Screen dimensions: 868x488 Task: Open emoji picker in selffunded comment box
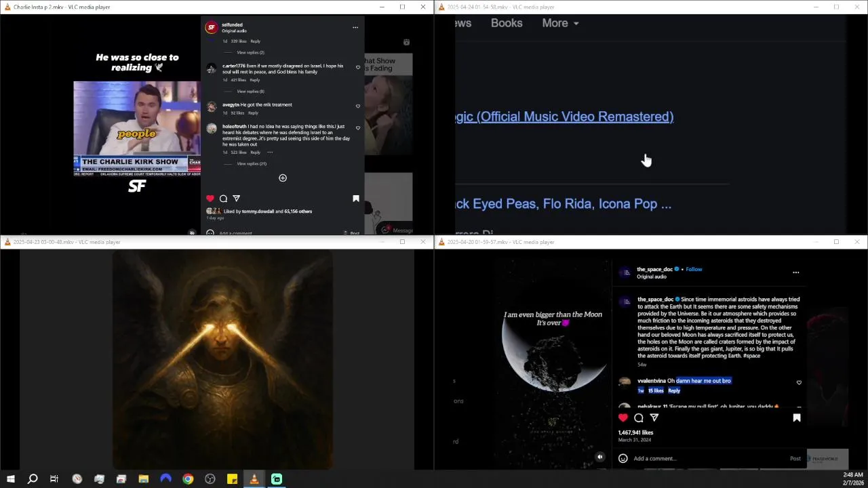pyautogui.click(x=210, y=233)
